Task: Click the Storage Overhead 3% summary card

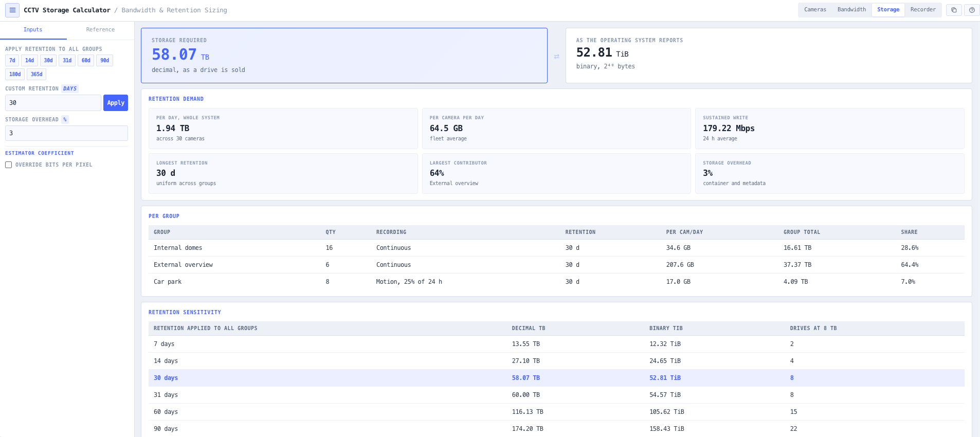Action: click(829, 173)
